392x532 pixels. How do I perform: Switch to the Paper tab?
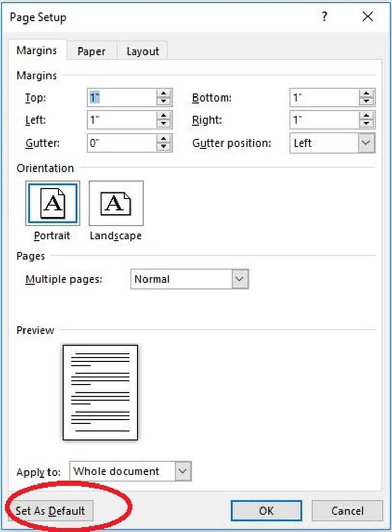pyautogui.click(x=91, y=51)
